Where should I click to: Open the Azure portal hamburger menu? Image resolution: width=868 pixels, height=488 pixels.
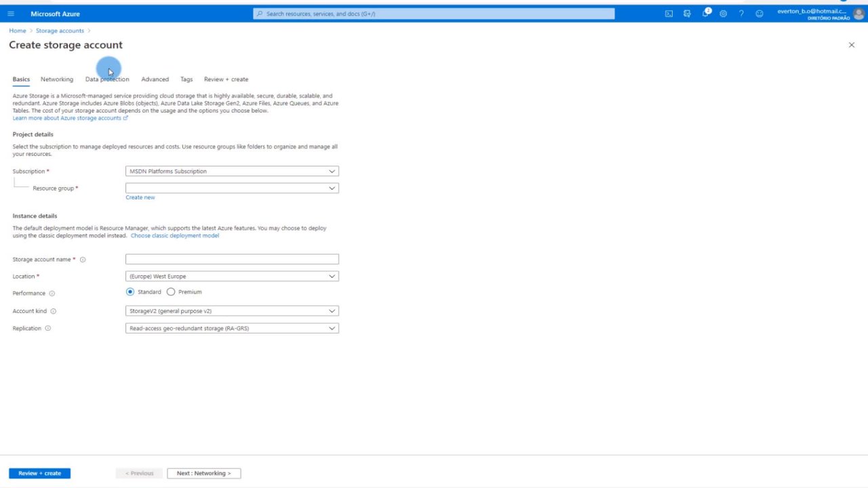click(10, 14)
